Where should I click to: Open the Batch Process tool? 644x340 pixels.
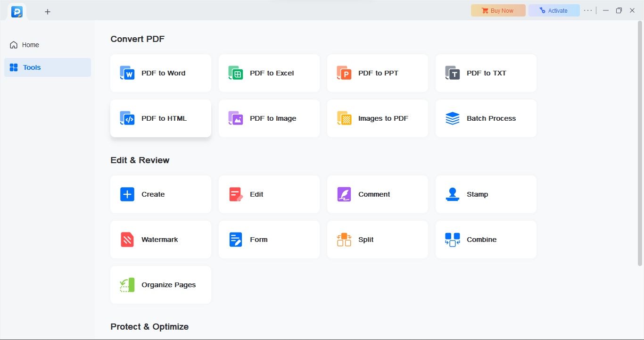pyautogui.click(x=486, y=118)
